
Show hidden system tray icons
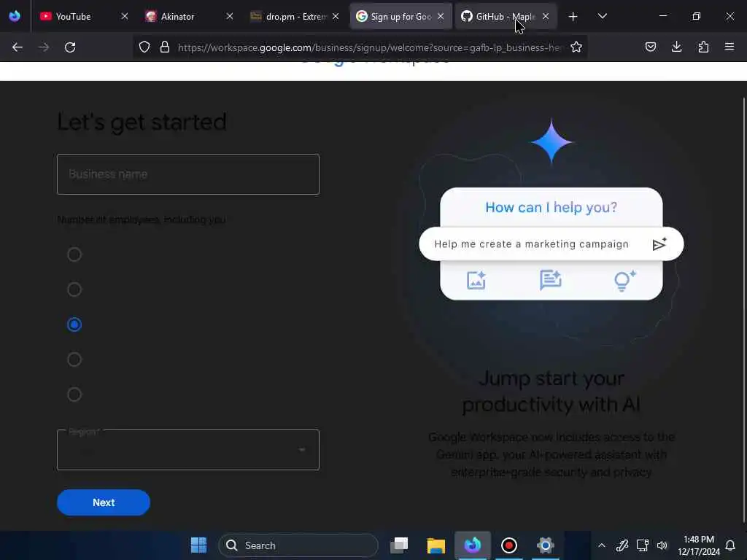[602, 545]
